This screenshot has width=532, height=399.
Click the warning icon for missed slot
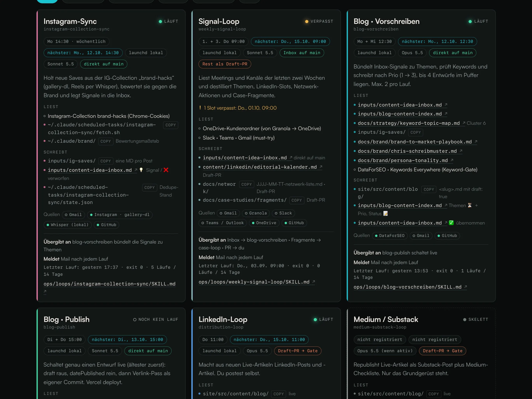[x=200, y=108]
